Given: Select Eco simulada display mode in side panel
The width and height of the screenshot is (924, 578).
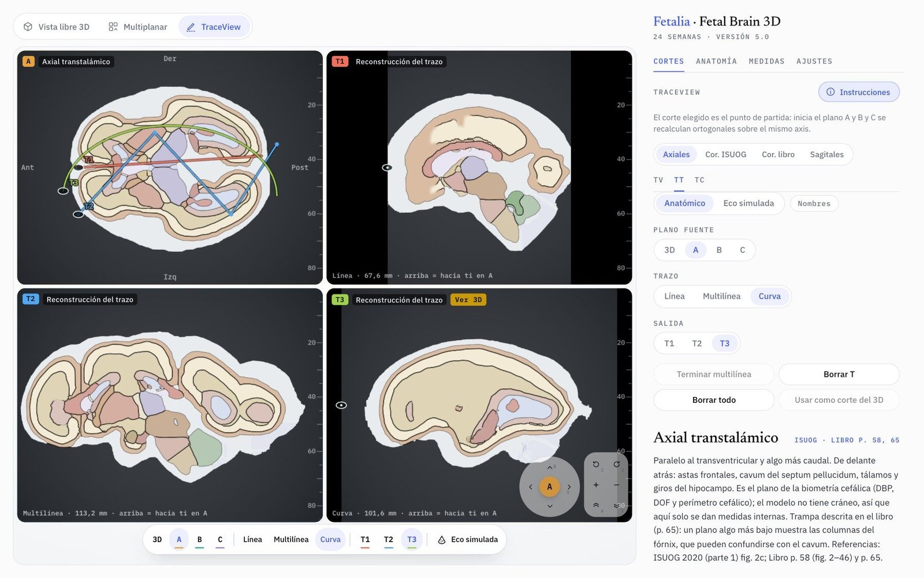Looking at the screenshot, I should pos(748,203).
